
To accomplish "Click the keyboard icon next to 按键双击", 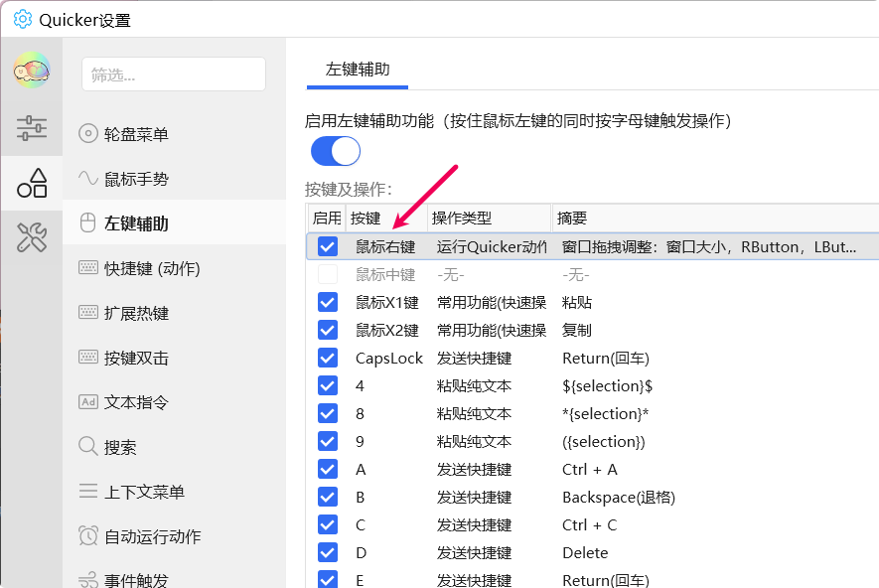I will [x=88, y=357].
